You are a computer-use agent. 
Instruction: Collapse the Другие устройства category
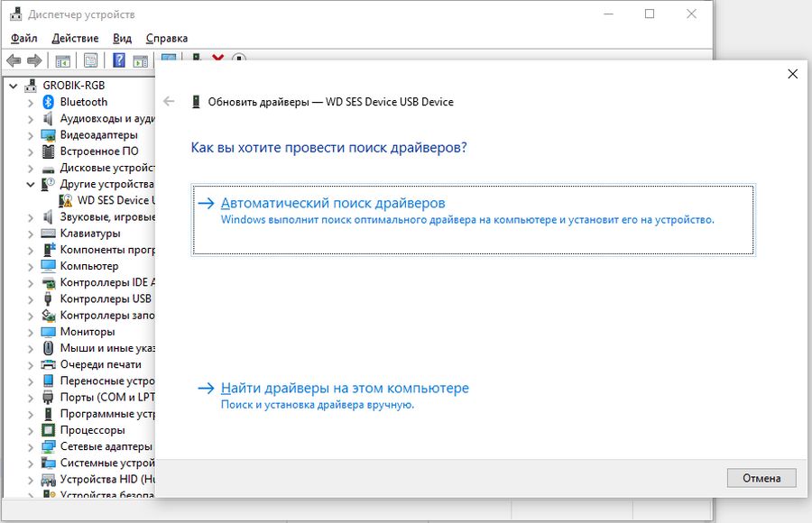31,184
